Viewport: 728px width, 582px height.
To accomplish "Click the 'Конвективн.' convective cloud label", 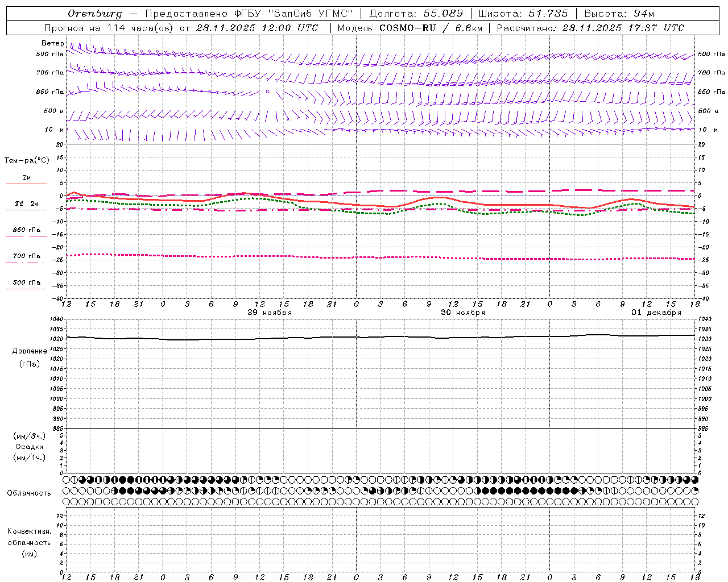I will [x=29, y=531].
